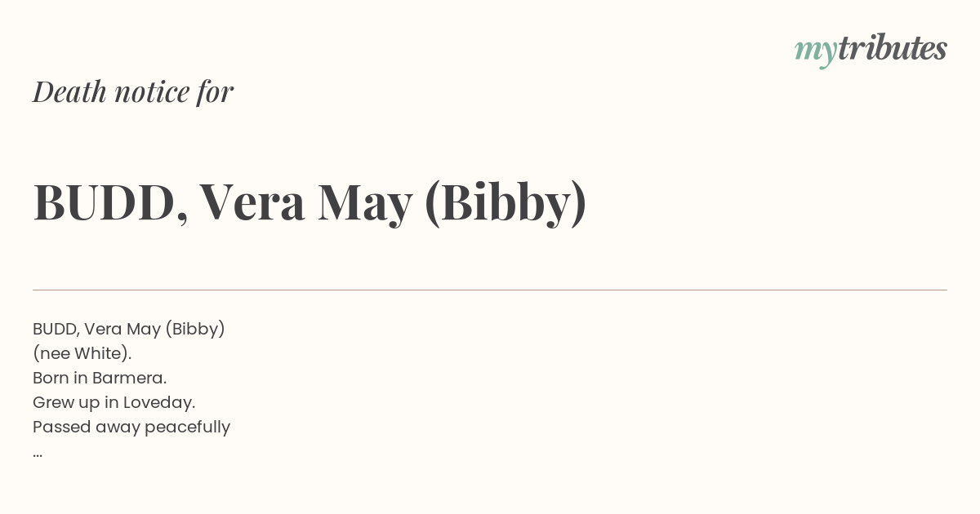This screenshot has width=980, height=514.
Task: Expand the truncated notice via the ellipsis
Action: (38, 454)
